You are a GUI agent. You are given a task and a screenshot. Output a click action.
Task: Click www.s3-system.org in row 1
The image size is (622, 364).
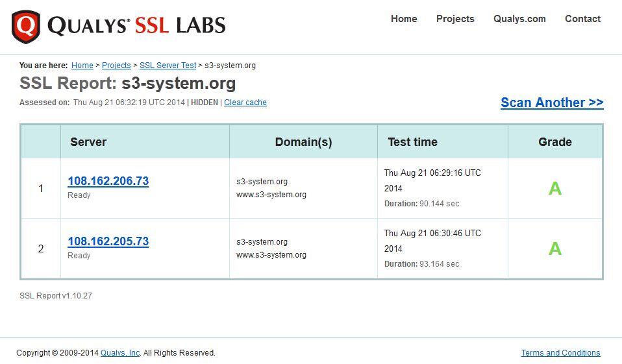[271, 195]
